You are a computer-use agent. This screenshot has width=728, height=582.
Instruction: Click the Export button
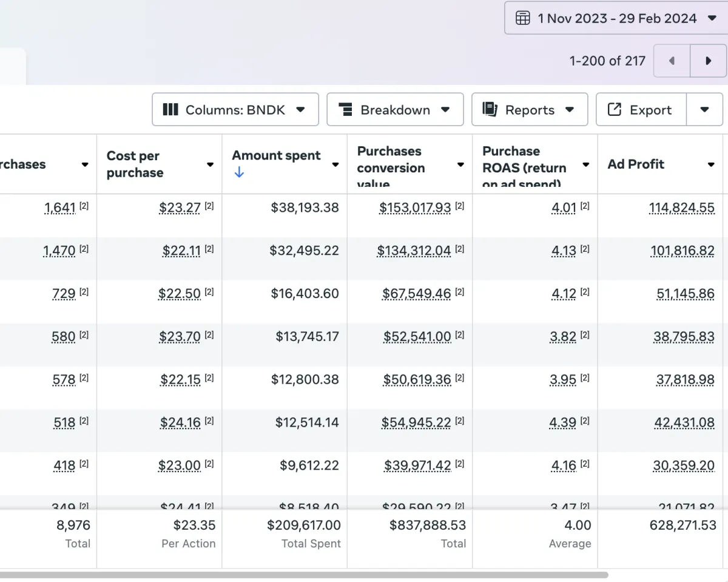(641, 110)
